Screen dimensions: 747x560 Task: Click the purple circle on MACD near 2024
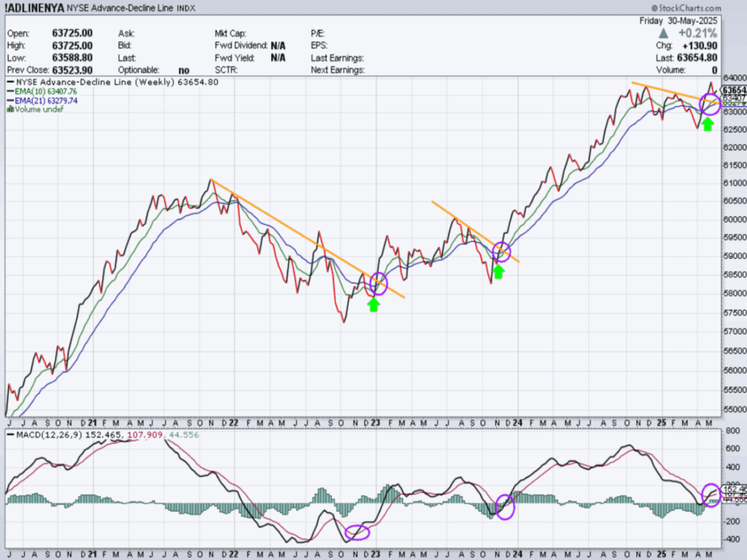[x=505, y=505]
